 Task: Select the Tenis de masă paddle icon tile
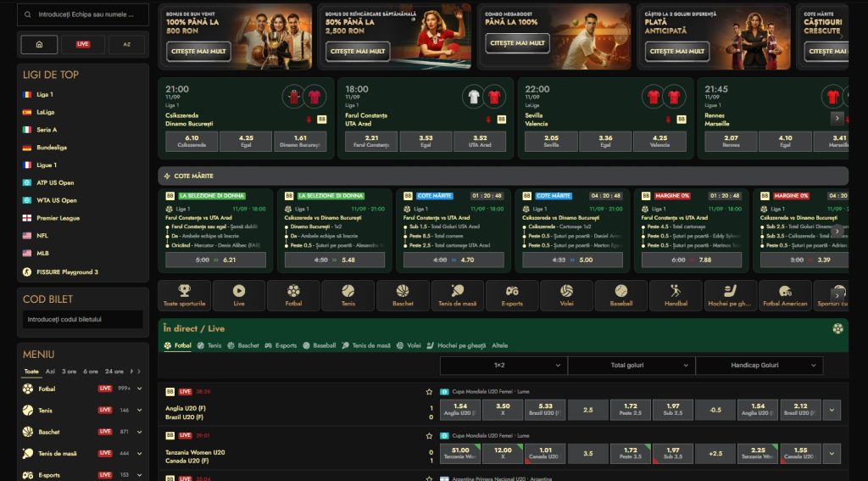coord(457,295)
